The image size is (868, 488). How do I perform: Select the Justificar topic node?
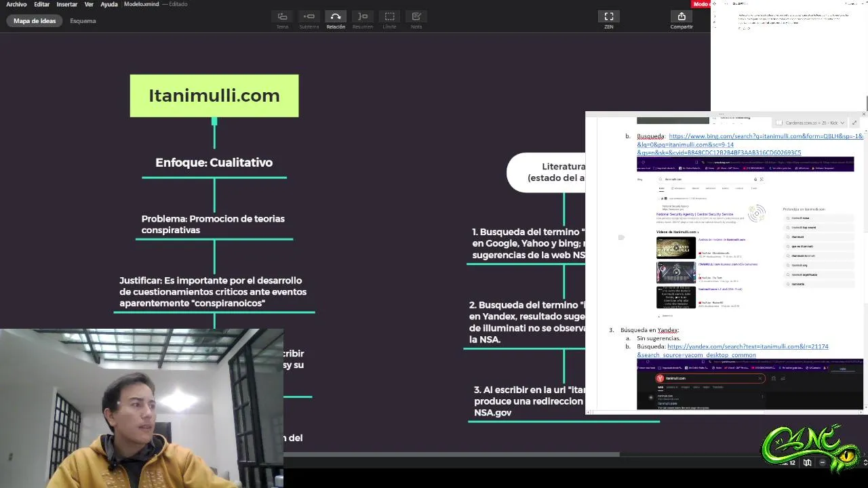click(x=213, y=291)
